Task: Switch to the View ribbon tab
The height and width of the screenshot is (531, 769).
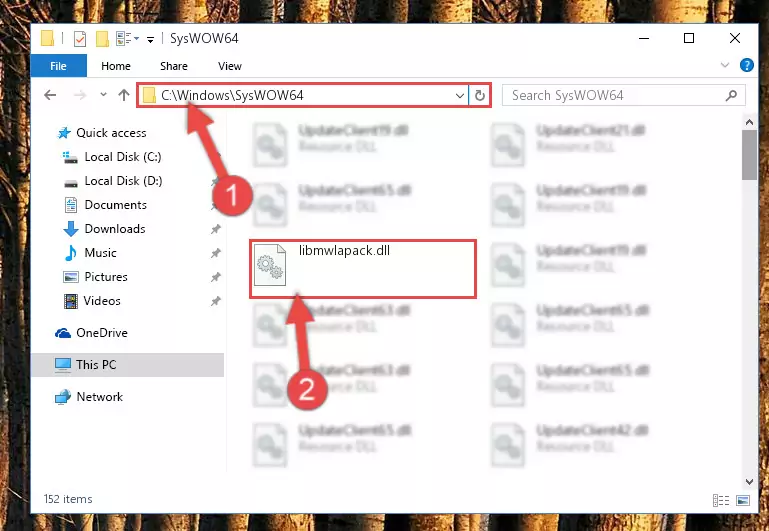Action: [230, 66]
